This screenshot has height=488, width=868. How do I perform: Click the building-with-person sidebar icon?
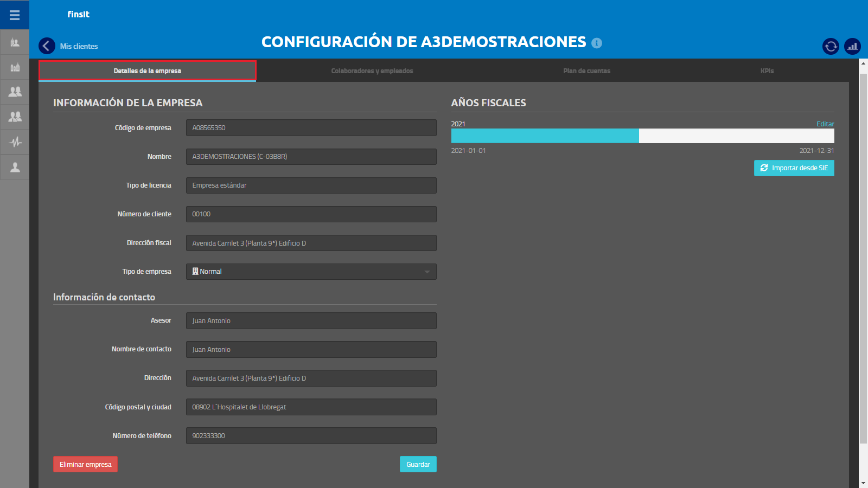point(15,42)
